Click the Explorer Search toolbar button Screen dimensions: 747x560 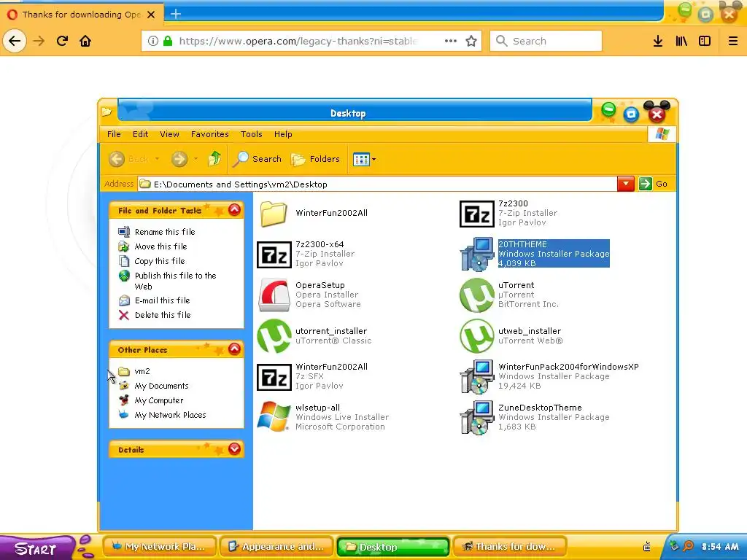coord(258,159)
